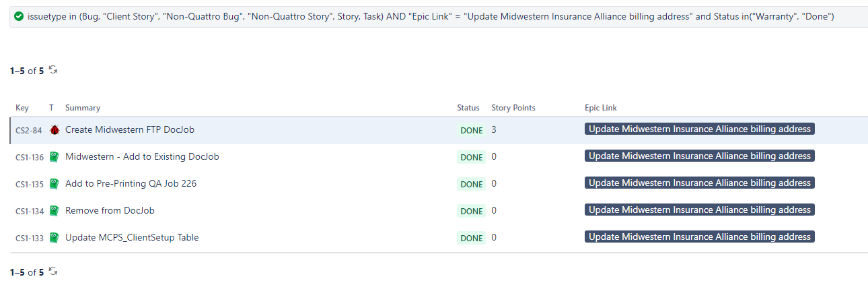Sort by the Status column header
Screen dimensions: 868x283
click(468, 108)
